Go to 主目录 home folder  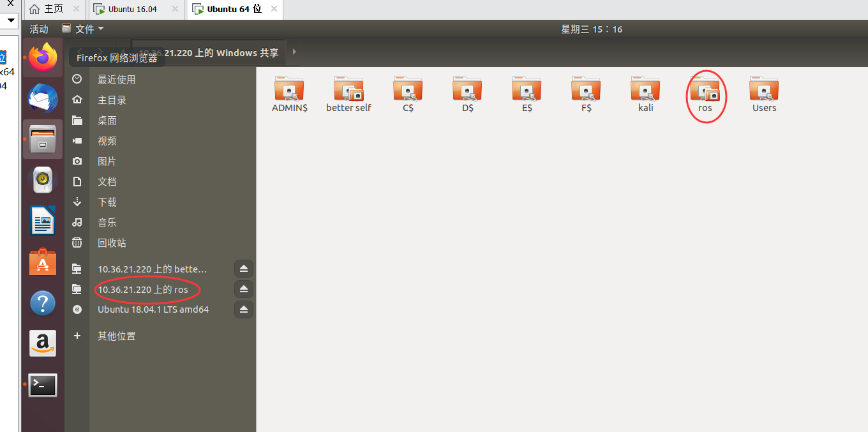click(x=160, y=100)
